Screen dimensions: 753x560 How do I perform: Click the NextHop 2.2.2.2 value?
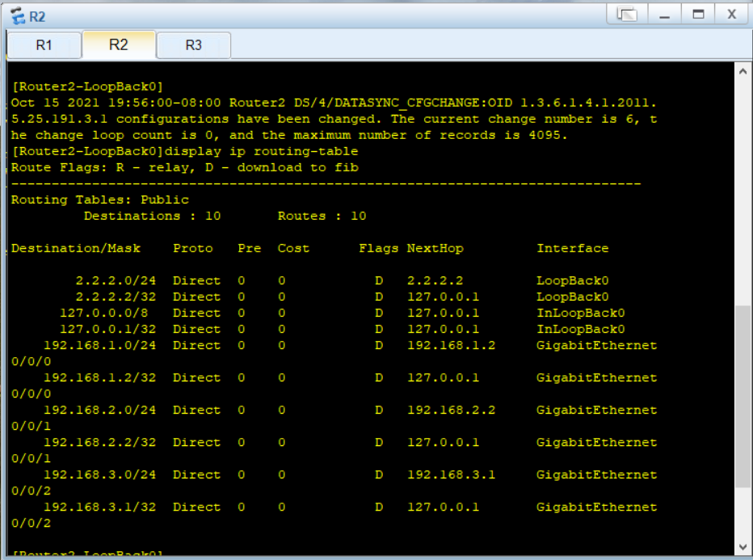(x=435, y=280)
